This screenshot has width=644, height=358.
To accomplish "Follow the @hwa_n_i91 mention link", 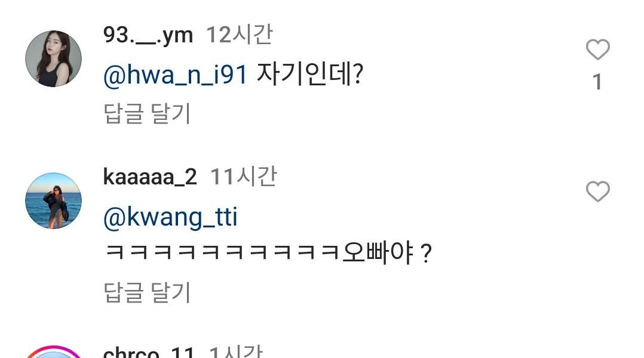I will coord(175,75).
